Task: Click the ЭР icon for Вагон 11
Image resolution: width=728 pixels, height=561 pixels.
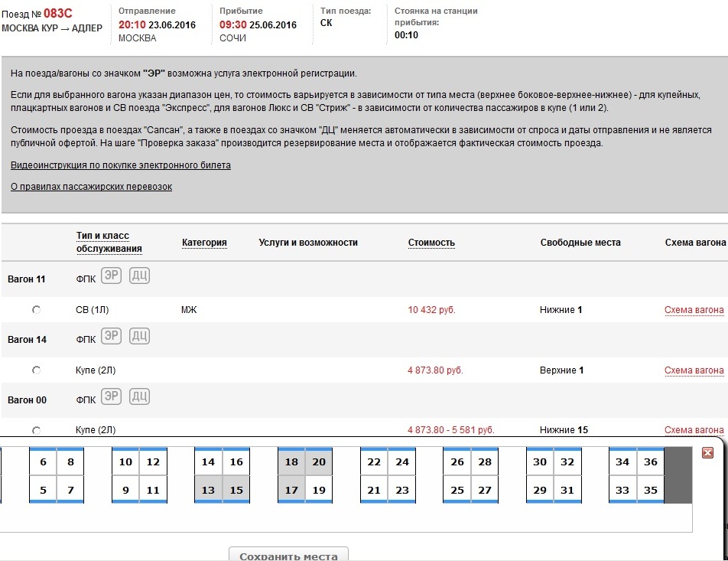Action: pos(112,276)
